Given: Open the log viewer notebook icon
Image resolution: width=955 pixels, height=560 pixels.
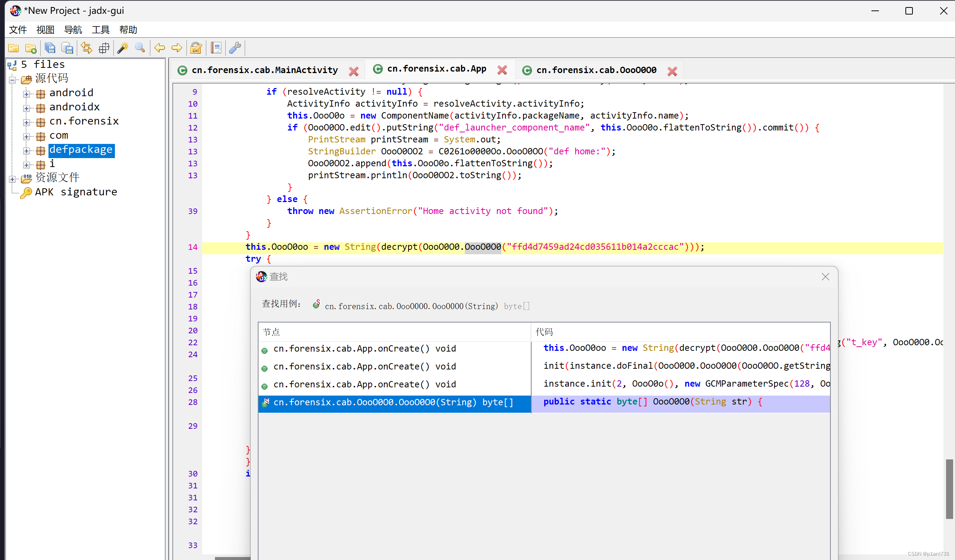Looking at the screenshot, I should (216, 48).
